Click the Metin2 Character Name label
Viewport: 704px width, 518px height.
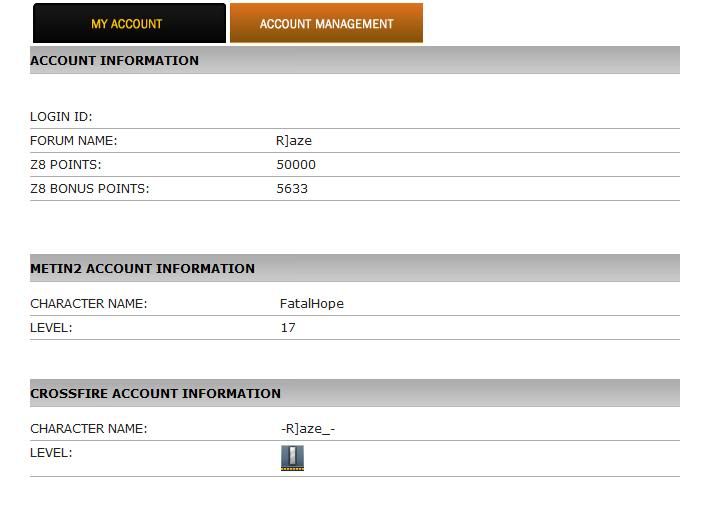88,304
